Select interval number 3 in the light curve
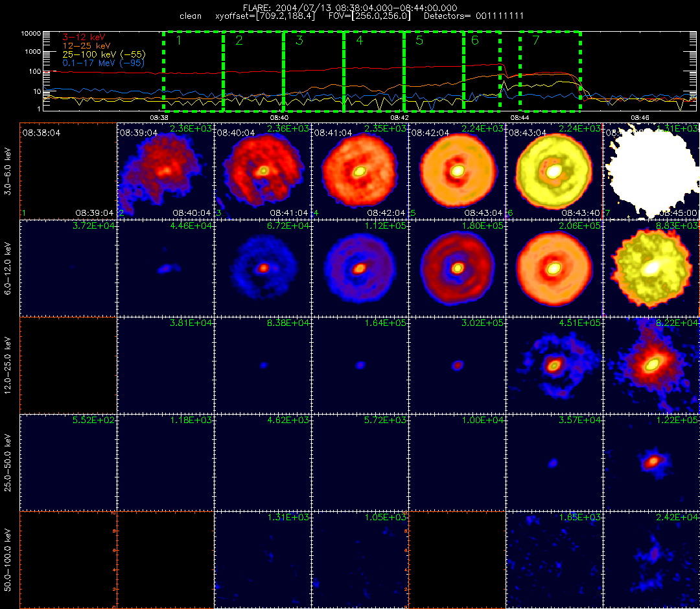Screen dimensions: 700x609 pyautogui.click(x=314, y=71)
